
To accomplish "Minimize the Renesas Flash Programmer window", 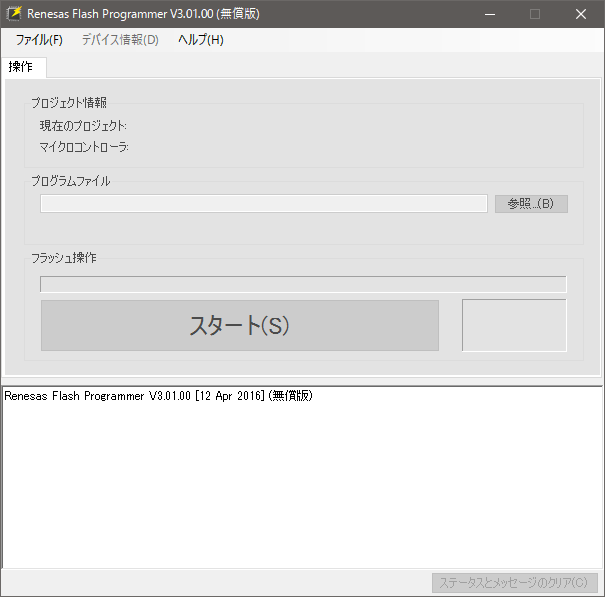I will tap(490, 14).
